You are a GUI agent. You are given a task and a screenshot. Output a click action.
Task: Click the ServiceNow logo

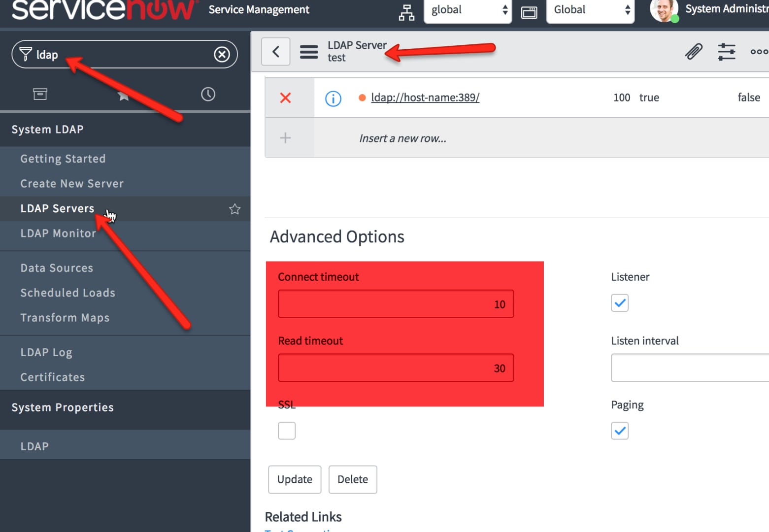103,10
